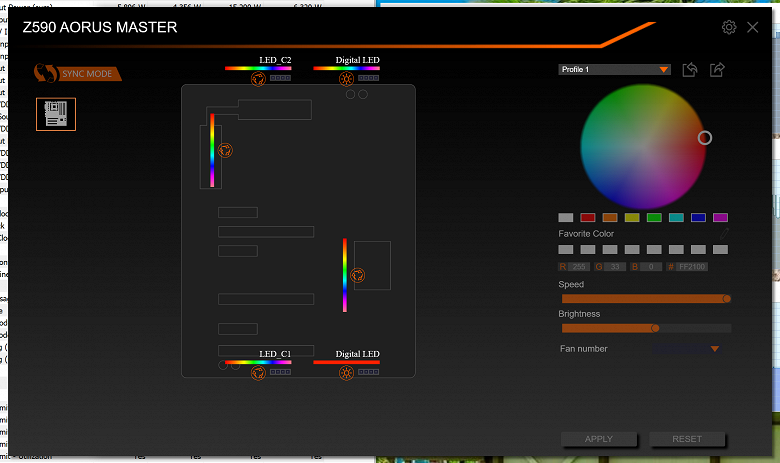The image size is (780, 463).
Task: Click the sun icon under top Digital LED
Action: [346, 79]
